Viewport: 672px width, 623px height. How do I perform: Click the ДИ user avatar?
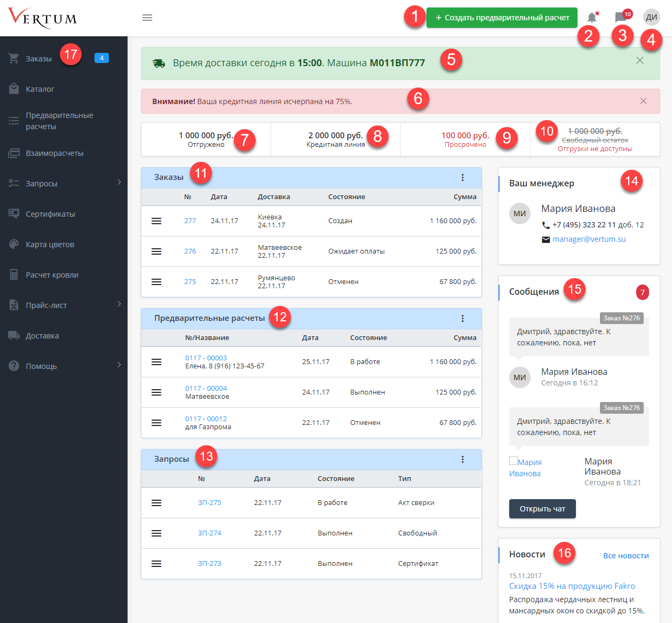point(651,17)
